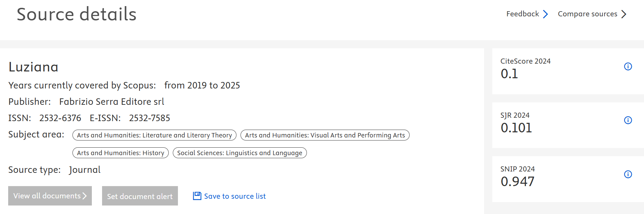Image resolution: width=644 pixels, height=214 pixels.
Task: Click the CiteScore value 0.1
Action: 509,74
